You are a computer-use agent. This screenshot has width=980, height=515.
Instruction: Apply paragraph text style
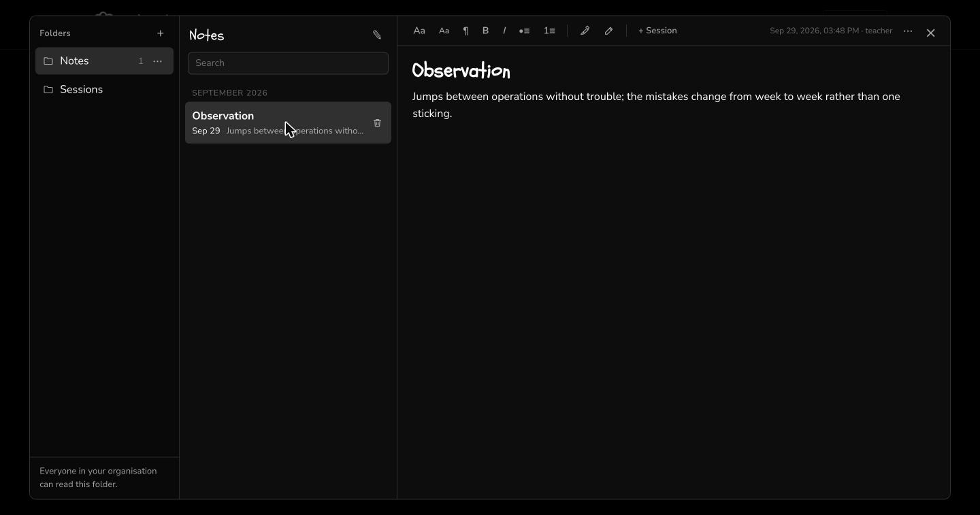465,31
